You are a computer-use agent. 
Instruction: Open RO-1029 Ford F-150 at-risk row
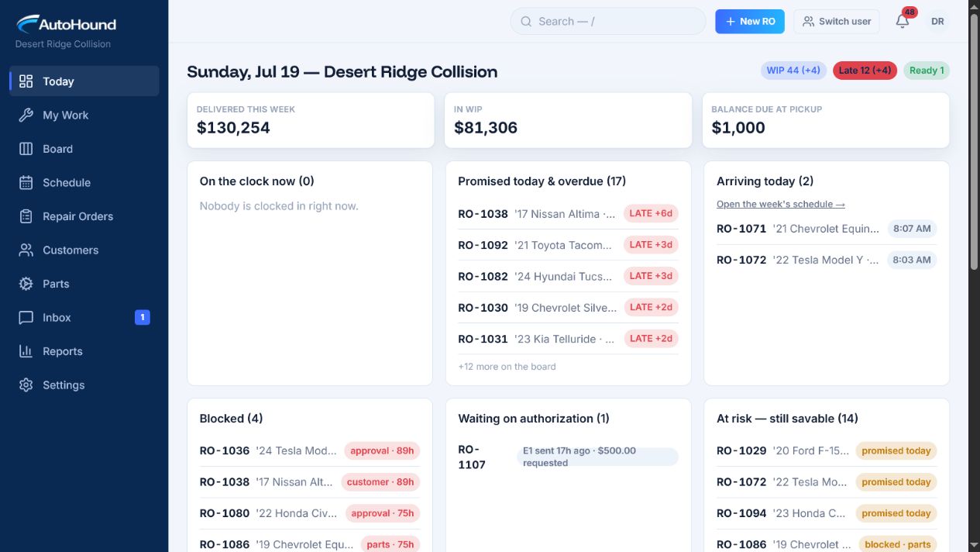(827, 450)
